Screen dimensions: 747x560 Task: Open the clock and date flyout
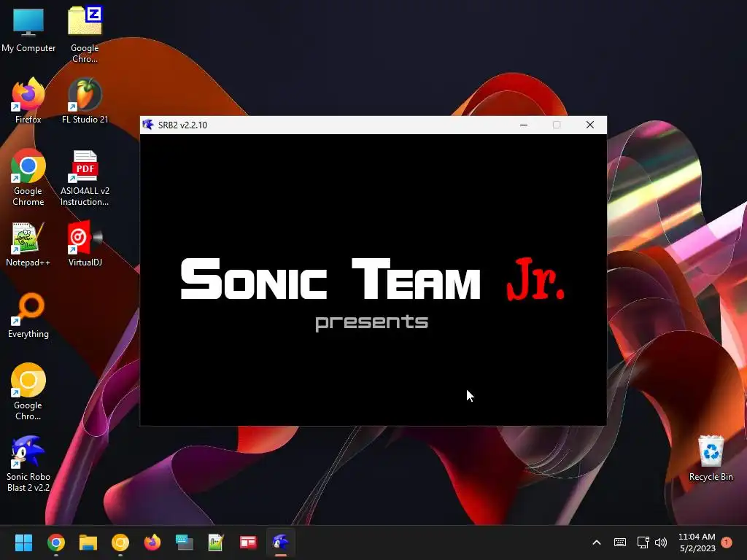[x=697, y=542]
